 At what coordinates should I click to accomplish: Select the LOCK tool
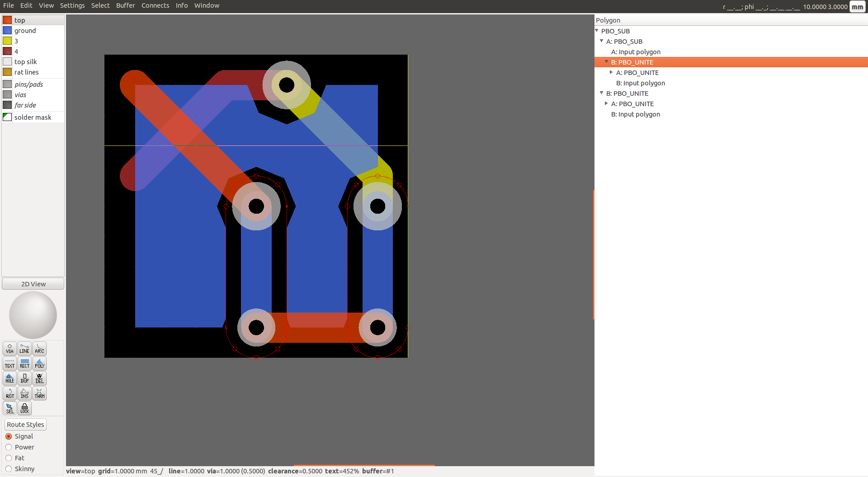point(24,408)
